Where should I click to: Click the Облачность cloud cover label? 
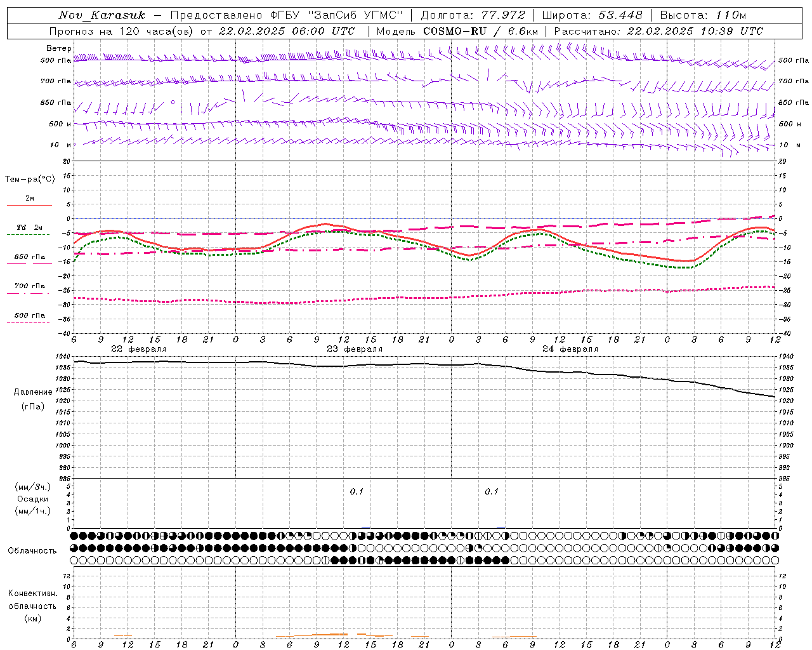32,551
